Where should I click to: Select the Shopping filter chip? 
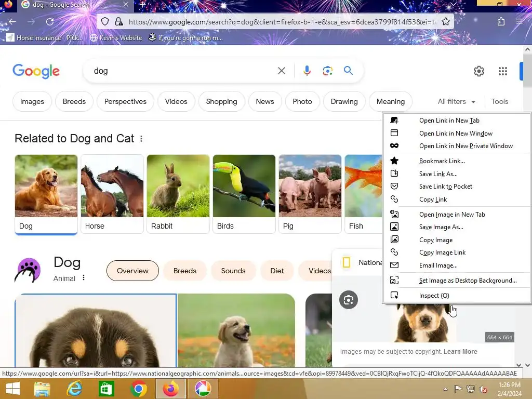(221, 101)
